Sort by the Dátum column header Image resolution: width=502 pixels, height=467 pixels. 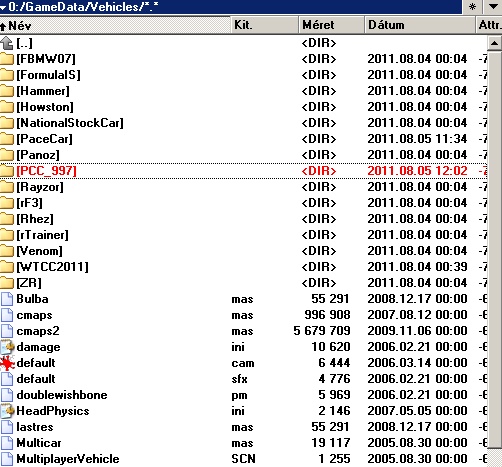coord(420,25)
